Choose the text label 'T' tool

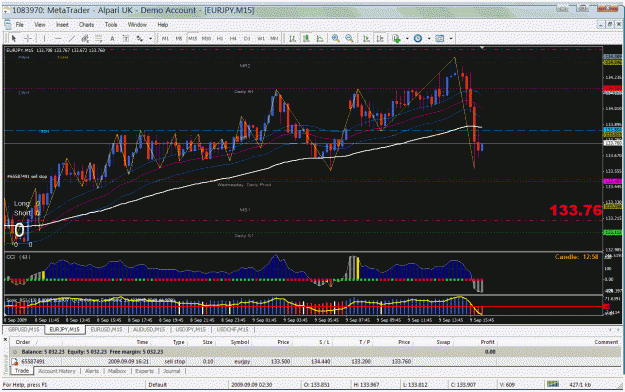126,38
